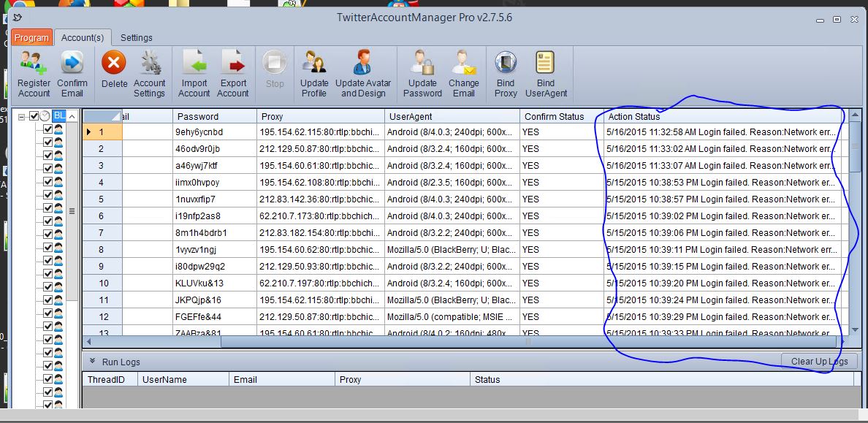
Task: Sort by Confirm Status column header
Action: point(562,117)
